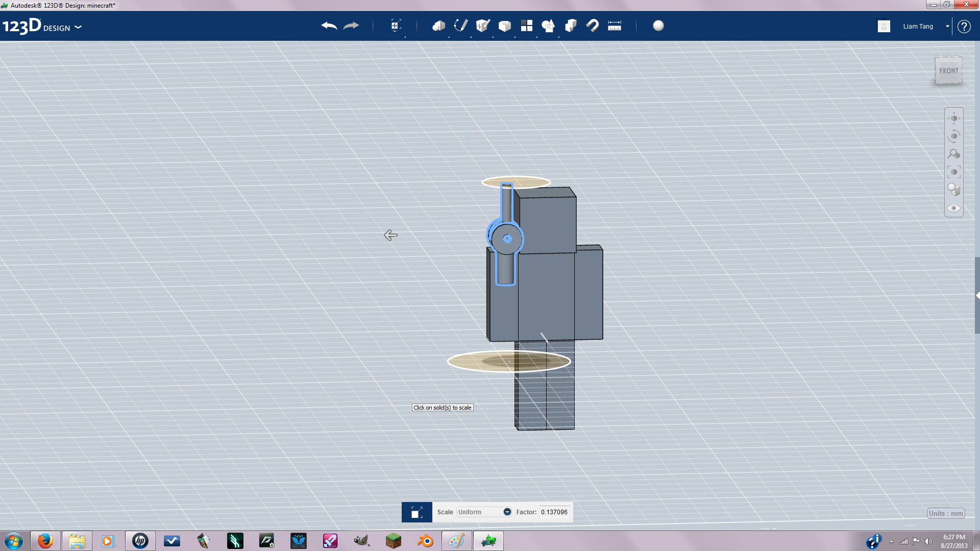This screenshot has height=551, width=980.
Task: Expand the chevron beside the 123D Design logo
Action: pyautogui.click(x=79, y=28)
